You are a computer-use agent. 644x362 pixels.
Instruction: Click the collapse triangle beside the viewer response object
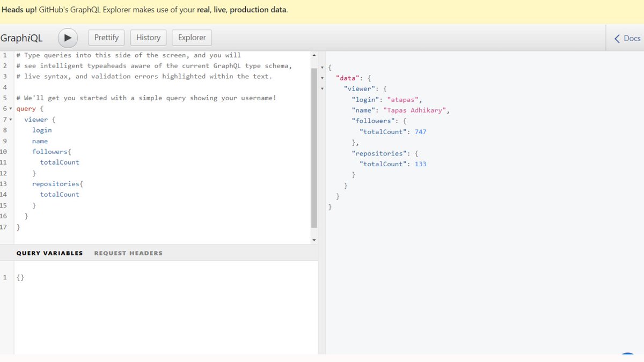pos(321,88)
